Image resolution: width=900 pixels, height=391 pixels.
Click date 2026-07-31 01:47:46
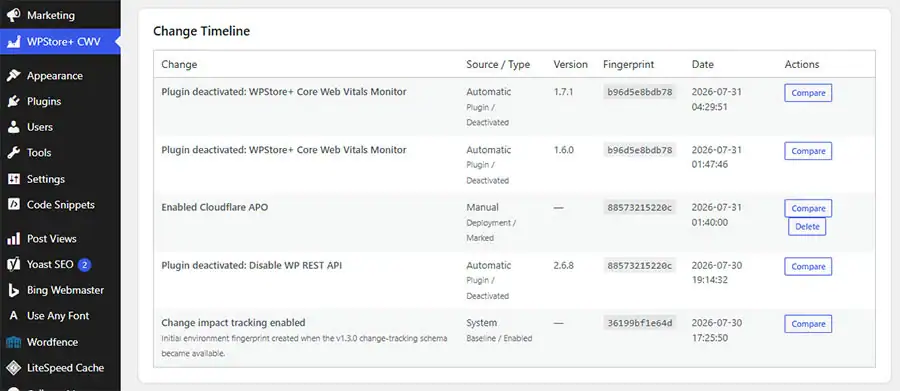(x=717, y=157)
